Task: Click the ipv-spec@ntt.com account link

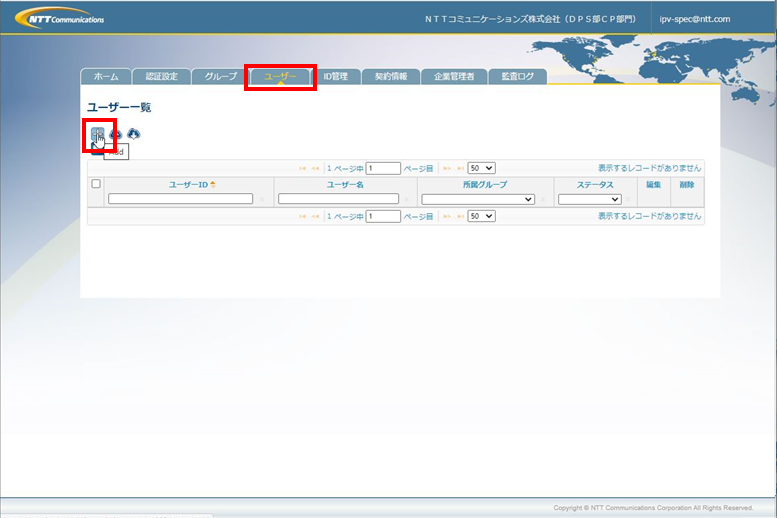Action: click(695, 19)
